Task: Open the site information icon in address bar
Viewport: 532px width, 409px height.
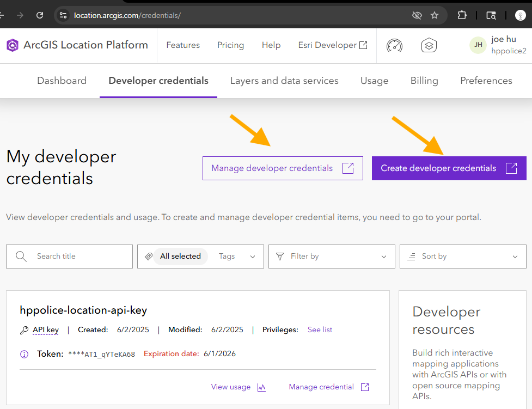Action: [x=63, y=15]
